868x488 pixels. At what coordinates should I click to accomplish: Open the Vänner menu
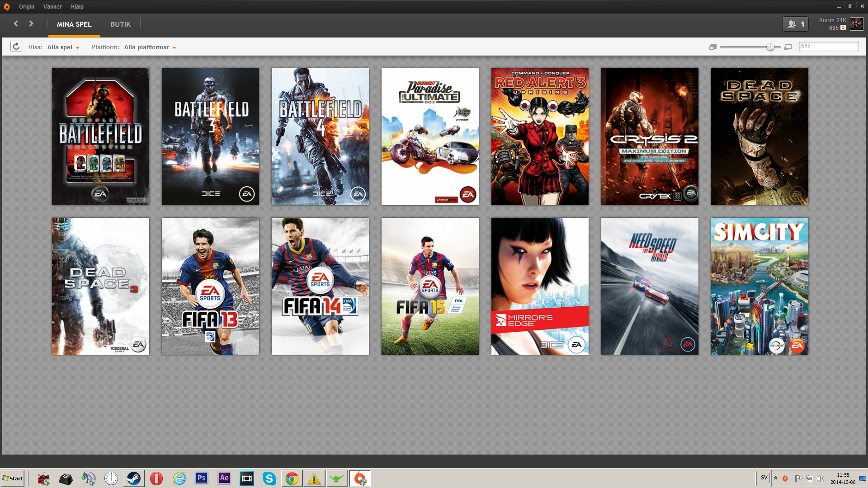coord(52,7)
